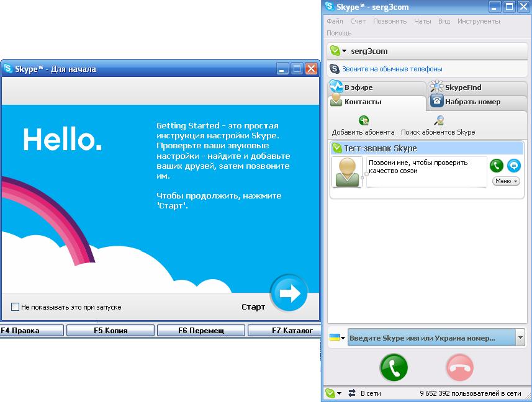Click the large green call button
The width and height of the screenshot is (532, 402).
(394, 367)
